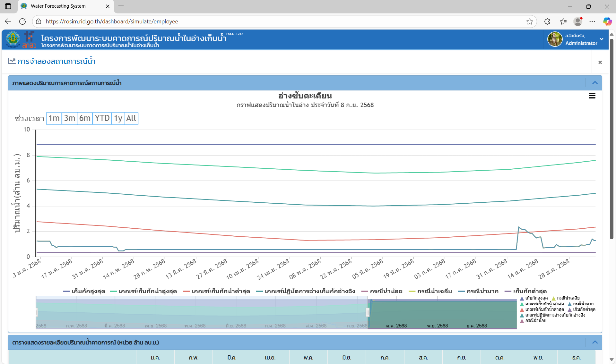Add this page to browser favorites
The width and height of the screenshot is (616, 364).
(530, 21)
